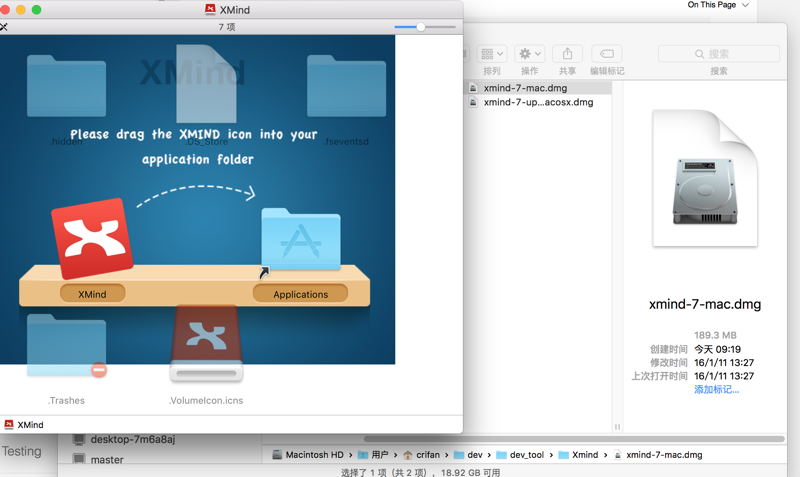Click the Add Tags (添加标记...) link
The width and height of the screenshot is (800, 477).
point(716,389)
